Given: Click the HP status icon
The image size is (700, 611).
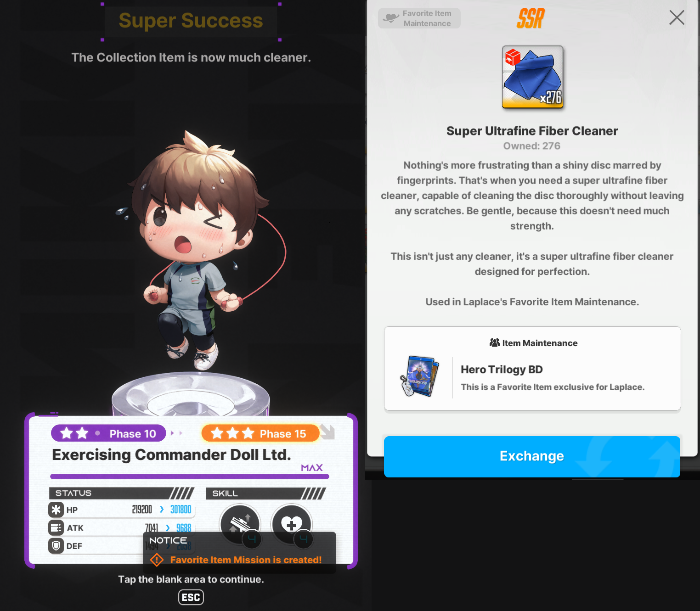Looking at the screenshot, I should pyautogui.click(x=56, y=510).
